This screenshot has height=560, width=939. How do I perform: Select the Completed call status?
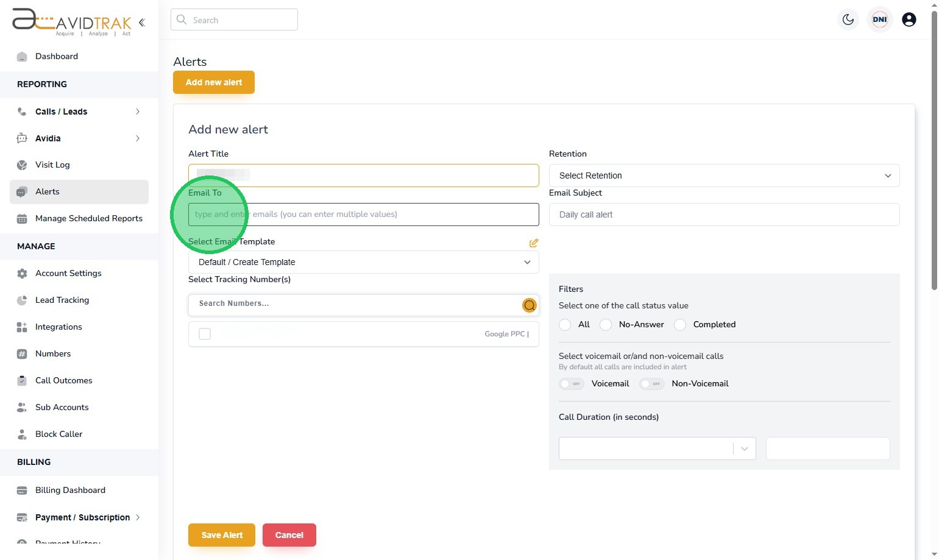coord(680,325)
